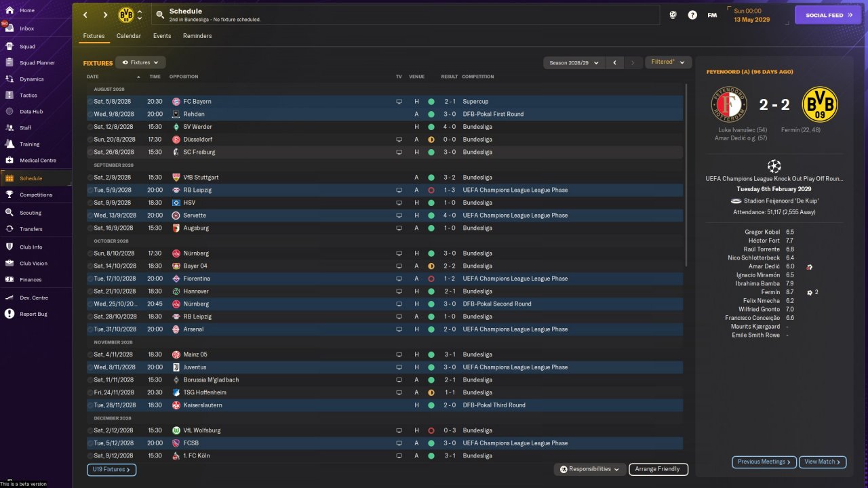Open the Responsibilities dropdown
Screen dimensions: 868x488
pos(589,469)
